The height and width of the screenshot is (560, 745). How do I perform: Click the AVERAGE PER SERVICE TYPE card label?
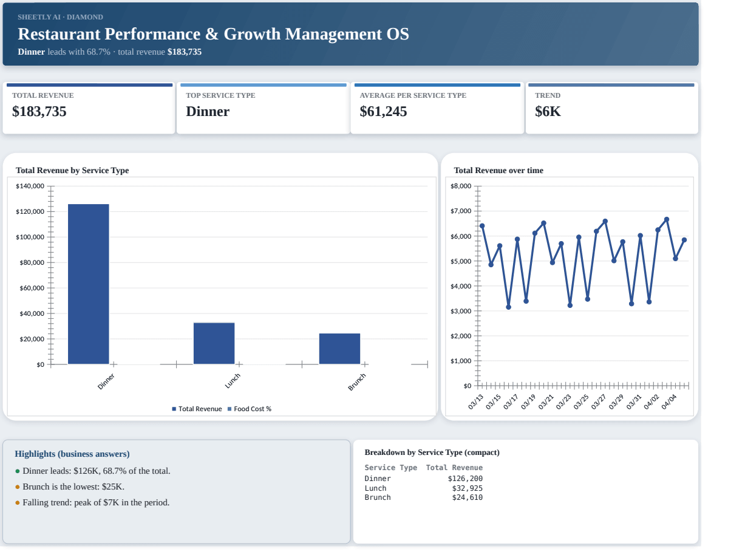(x=413, y=95)
